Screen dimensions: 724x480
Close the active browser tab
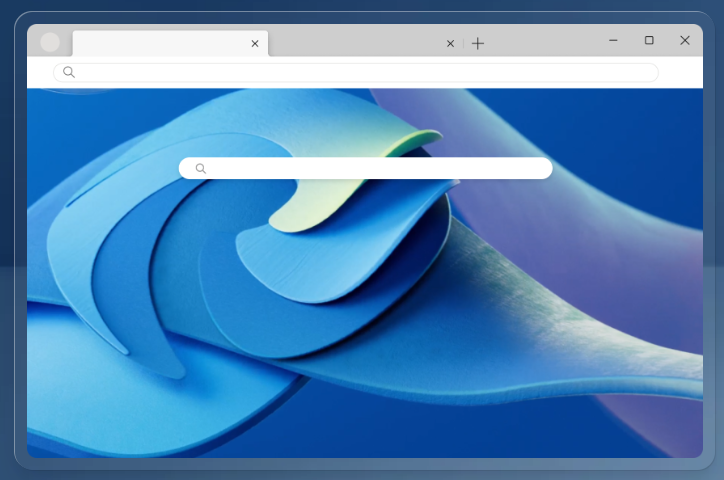click(255, 43)
